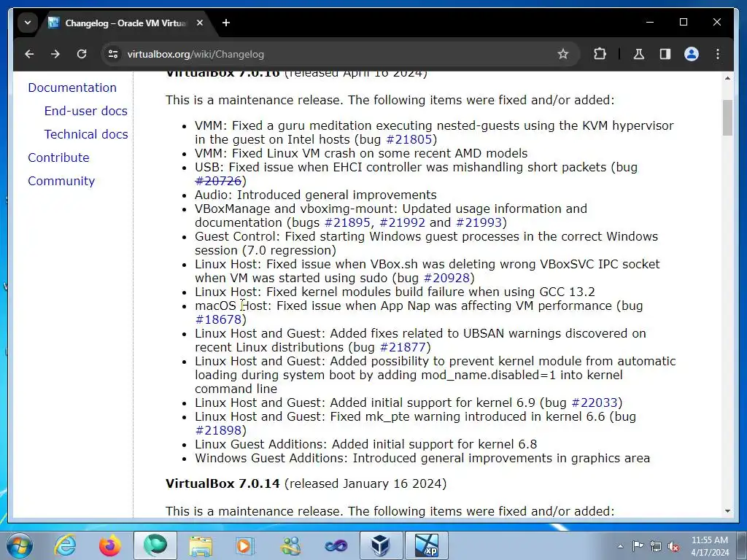Open Technical docs link
Screen dimensions: 747x560
(x=86, y=134)
